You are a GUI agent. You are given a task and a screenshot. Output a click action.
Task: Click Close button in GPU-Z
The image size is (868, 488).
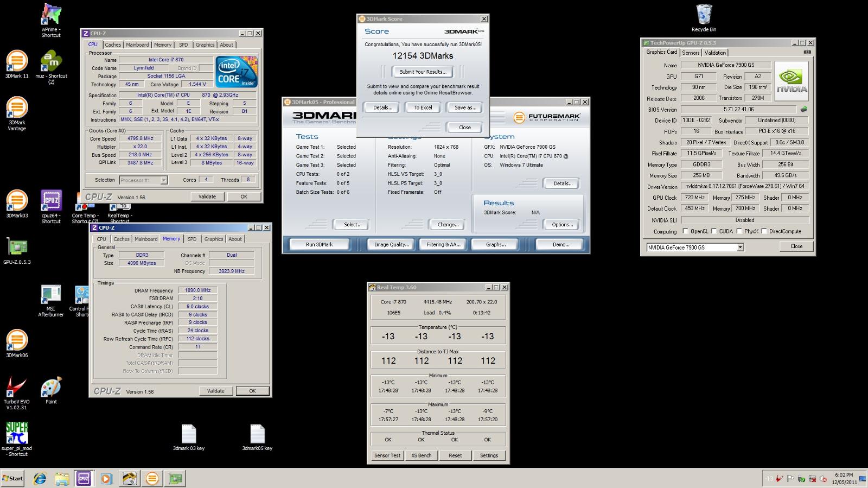click(x=796, y=246)
